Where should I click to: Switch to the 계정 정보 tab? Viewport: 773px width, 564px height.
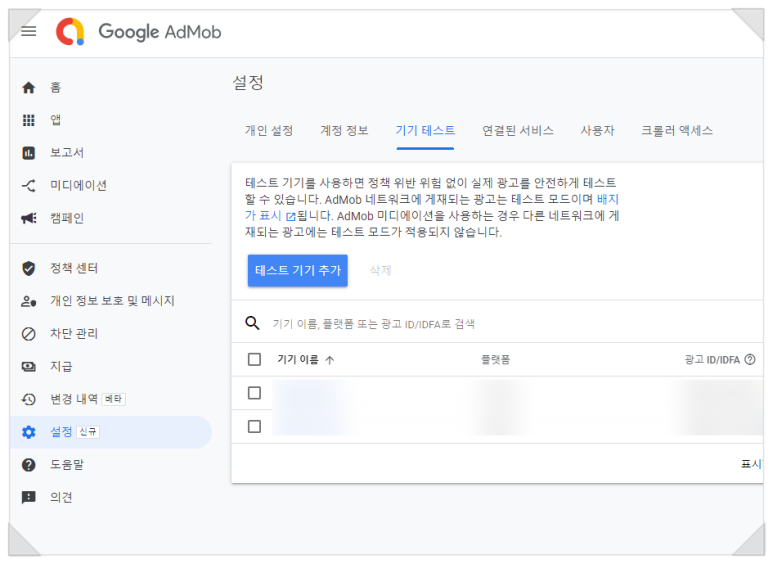(x=344, y=131)
